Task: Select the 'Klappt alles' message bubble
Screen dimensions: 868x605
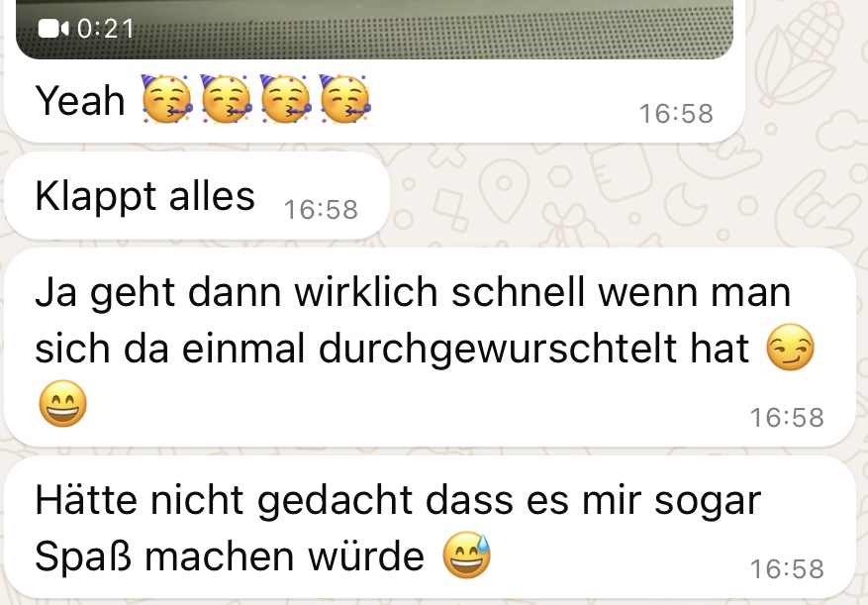Action: coord(197,196)
